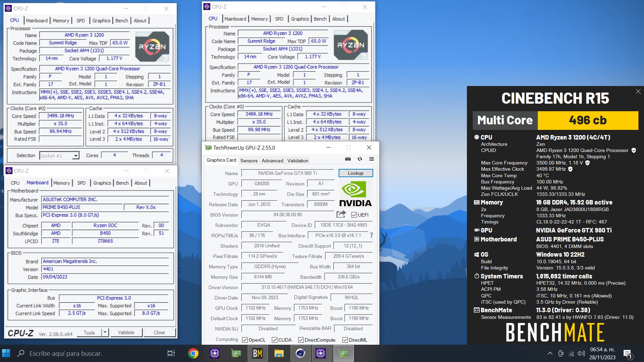Click the Ryzen logo in top-left CPU-Z

(x=152, y=47)
